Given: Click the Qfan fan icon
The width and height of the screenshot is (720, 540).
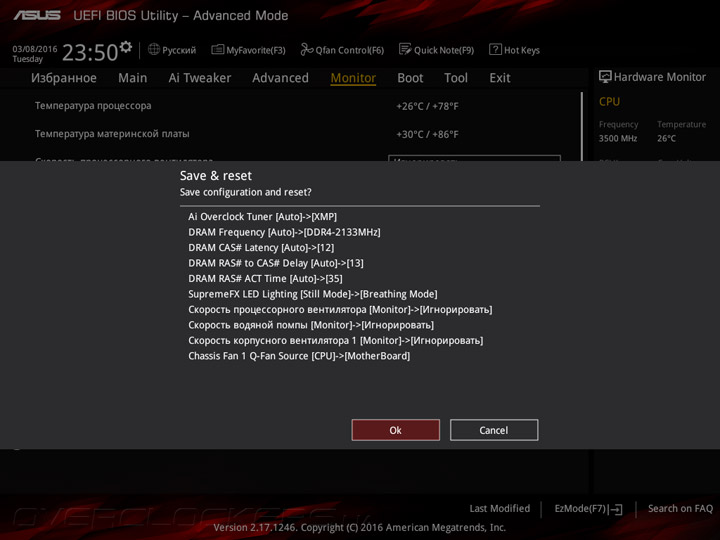Looking at the screenshot, I should [306, 49].
